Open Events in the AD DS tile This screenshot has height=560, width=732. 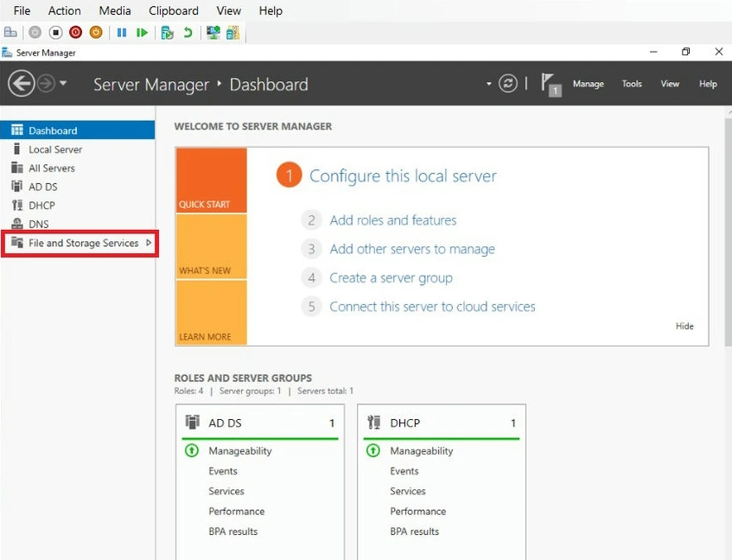223,471
